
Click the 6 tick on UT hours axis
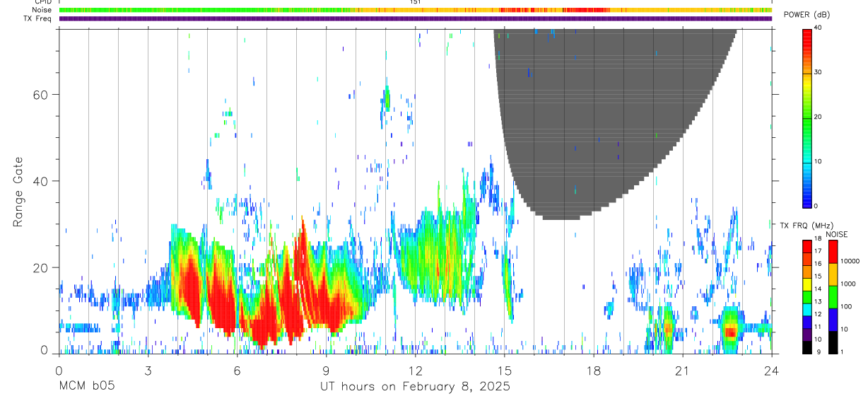click(x=237, y=371)
